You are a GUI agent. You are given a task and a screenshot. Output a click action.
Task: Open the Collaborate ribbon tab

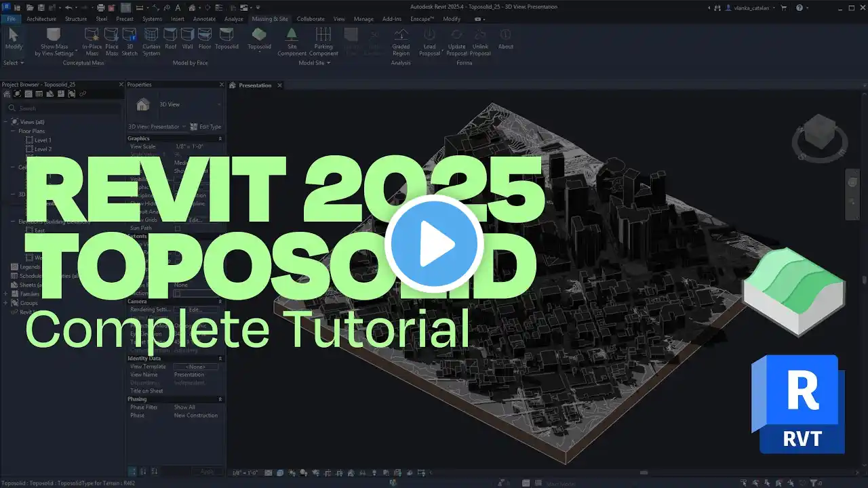(x=311, y=19)
